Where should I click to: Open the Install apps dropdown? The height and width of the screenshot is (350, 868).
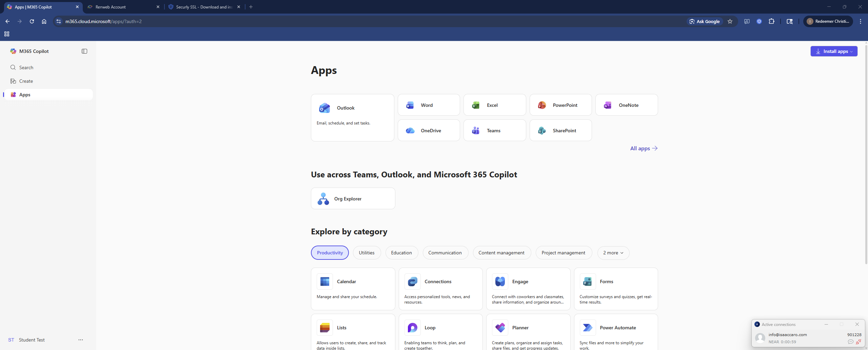click(x=834, y=51)
